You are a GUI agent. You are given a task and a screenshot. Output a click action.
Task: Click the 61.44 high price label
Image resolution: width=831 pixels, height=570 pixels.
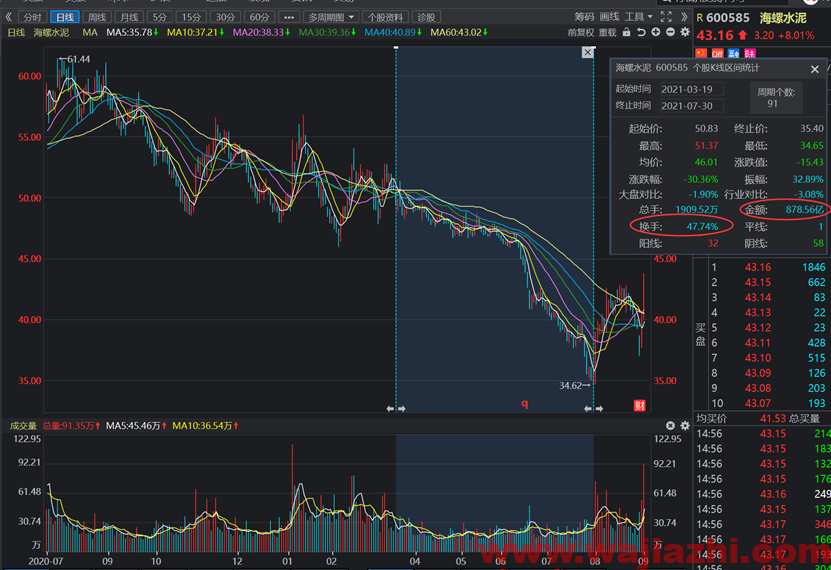78,59
